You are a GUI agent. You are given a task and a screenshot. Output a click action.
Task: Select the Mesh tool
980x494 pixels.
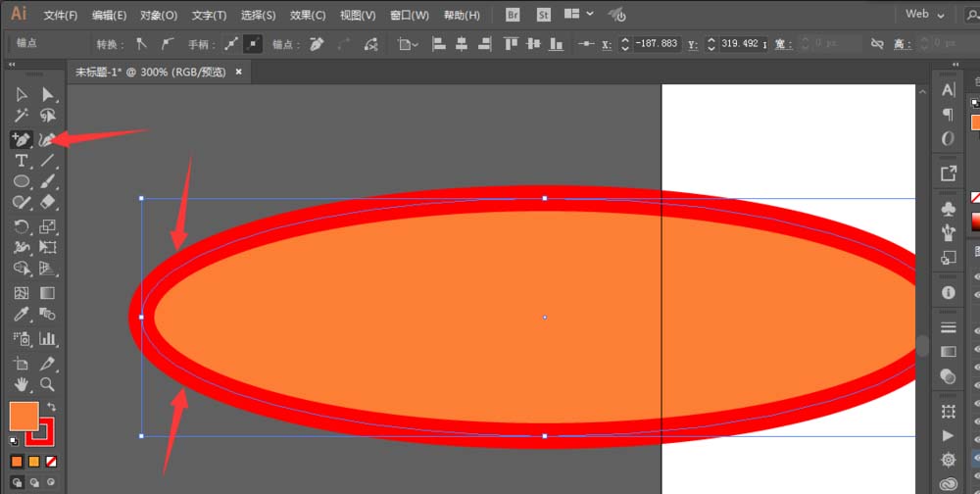tap(22, 293)
